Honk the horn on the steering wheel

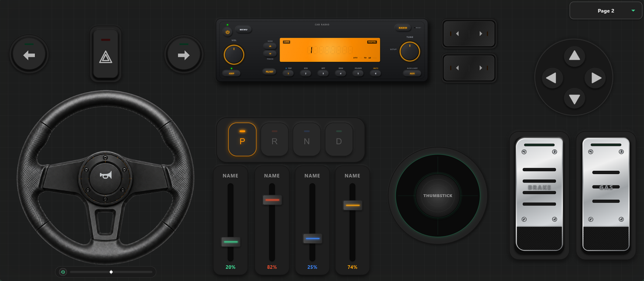[x=105, y=175]
